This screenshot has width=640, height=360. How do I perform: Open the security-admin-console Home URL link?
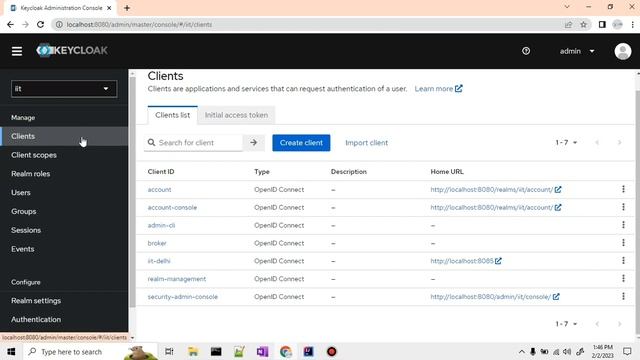click(x=495, y=297)
